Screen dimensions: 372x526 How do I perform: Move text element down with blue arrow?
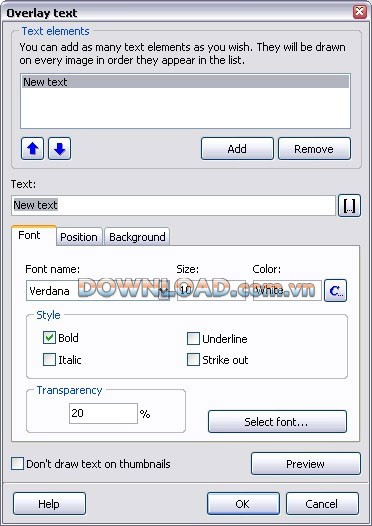coord(59,149)
